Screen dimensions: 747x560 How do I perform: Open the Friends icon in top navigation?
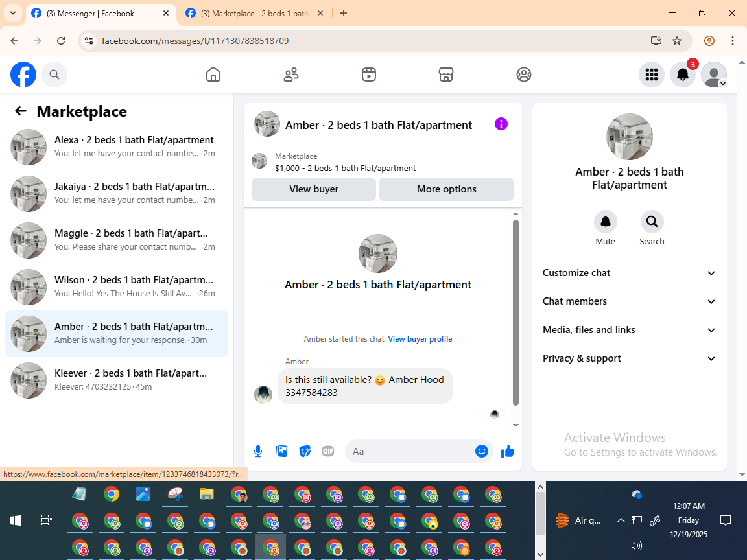[x=291, y=75]
